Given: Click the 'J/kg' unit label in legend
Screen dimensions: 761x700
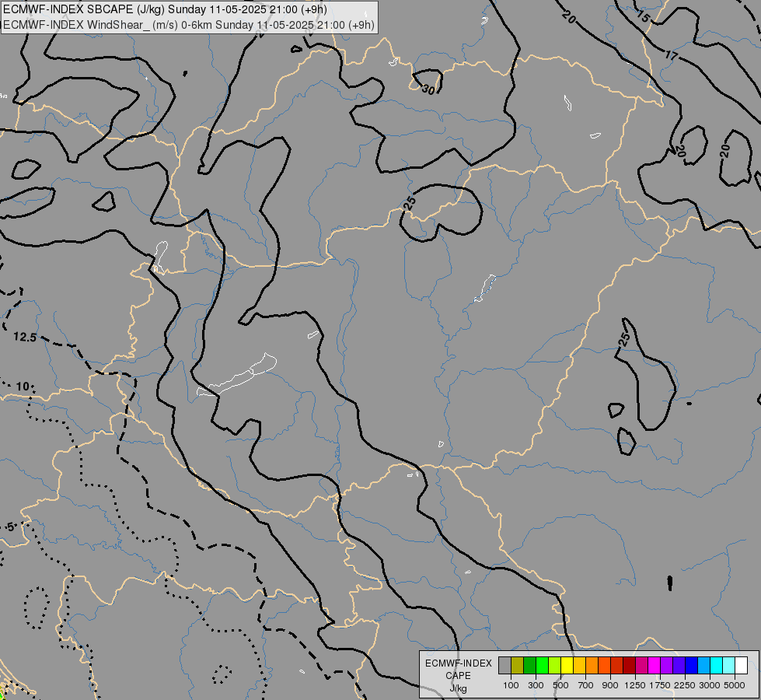Looking at the screenshot, I should point(458,688).
